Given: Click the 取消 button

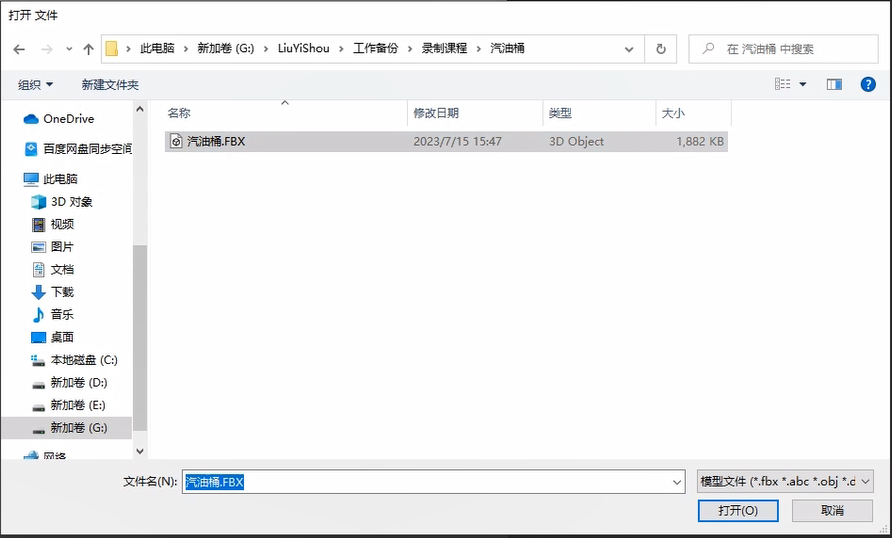Looking at the screenshot, I should [x=832, y=511].
